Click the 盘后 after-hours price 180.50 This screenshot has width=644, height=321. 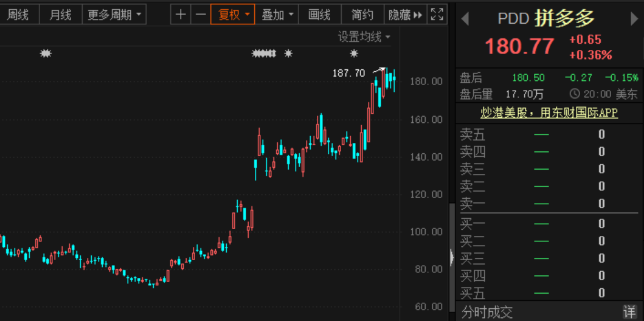[x=528, y=78]
